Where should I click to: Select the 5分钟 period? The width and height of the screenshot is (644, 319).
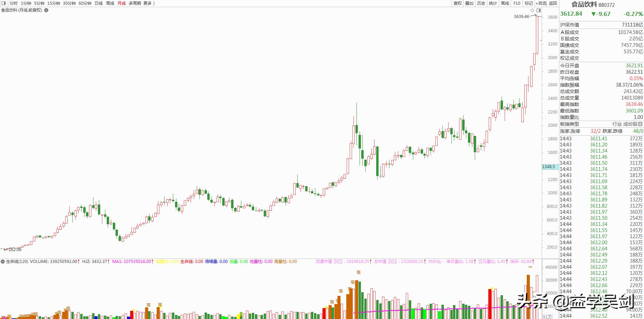39,3
